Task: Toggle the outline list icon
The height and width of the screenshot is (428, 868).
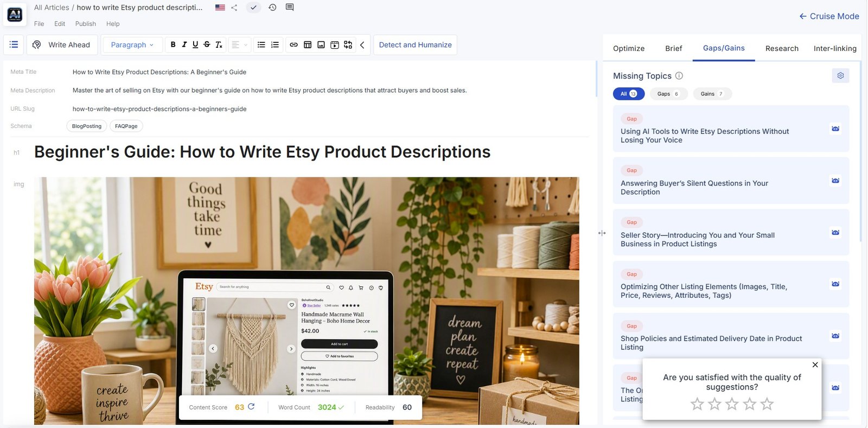Action: pos(14,44)
